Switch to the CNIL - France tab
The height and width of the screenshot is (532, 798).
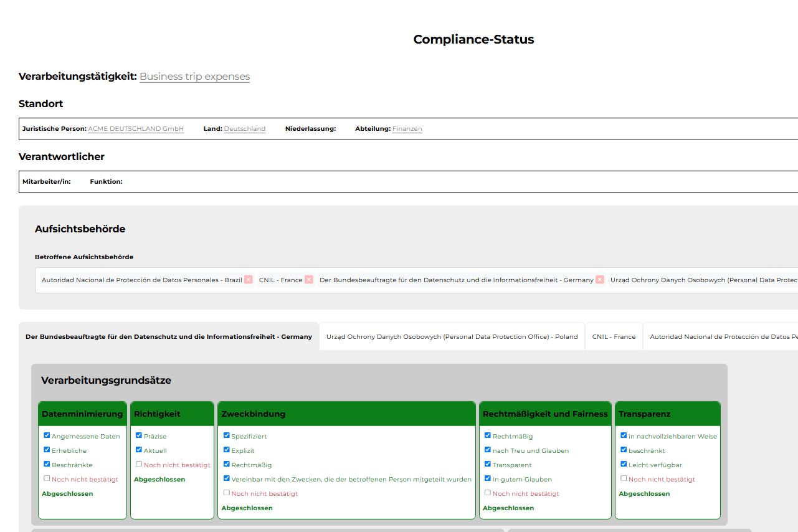click(614, 336)
